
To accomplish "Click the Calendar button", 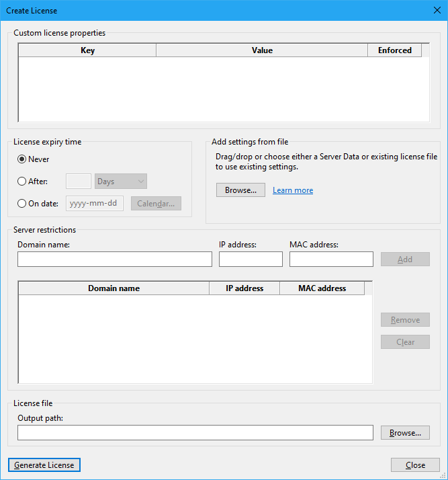I will (x=156, y=204).
